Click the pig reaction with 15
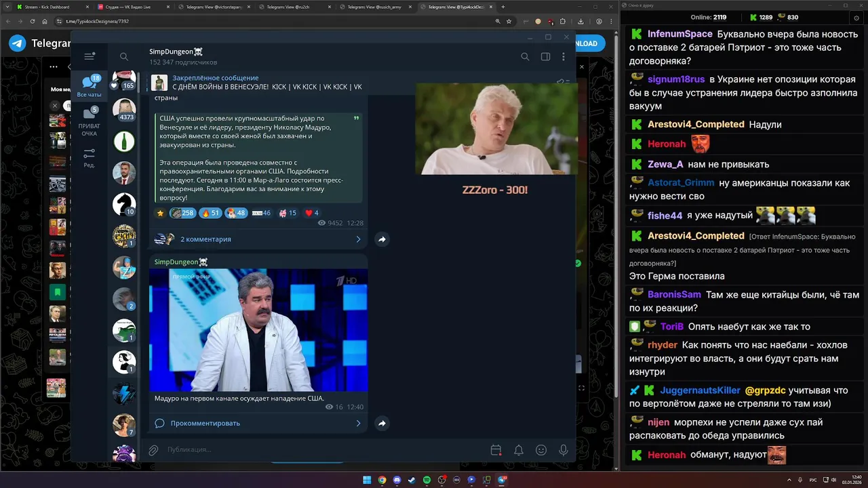 pos(288,213)
